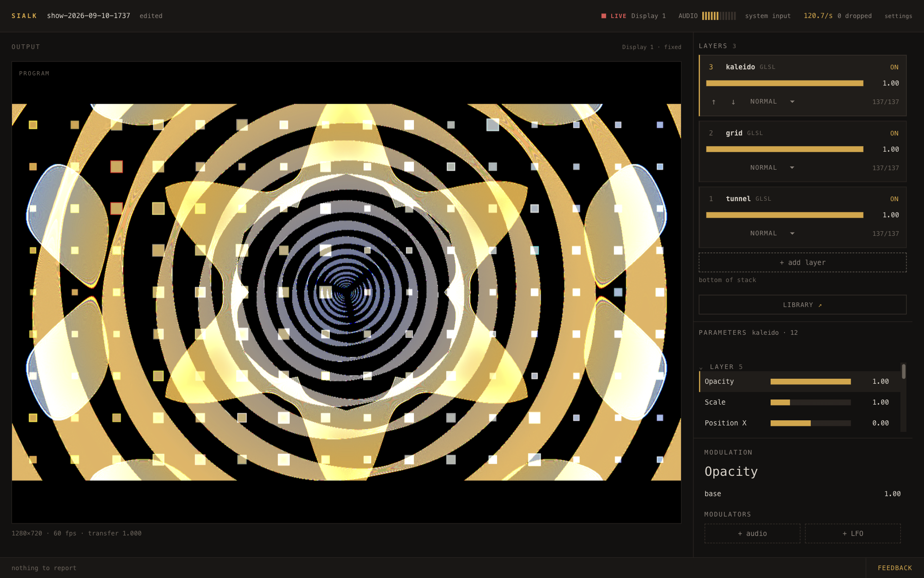Click the show name show-2026-09-10-1737

(88, 16)
